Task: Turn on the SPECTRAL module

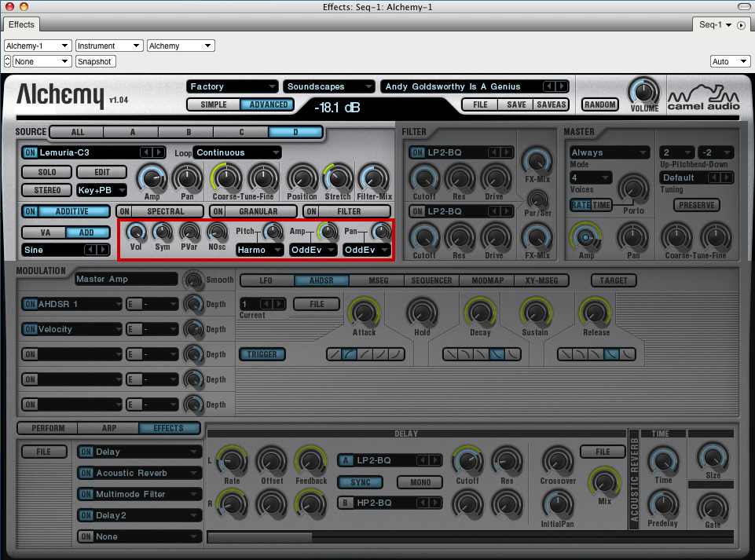Action: coord(124,211)
